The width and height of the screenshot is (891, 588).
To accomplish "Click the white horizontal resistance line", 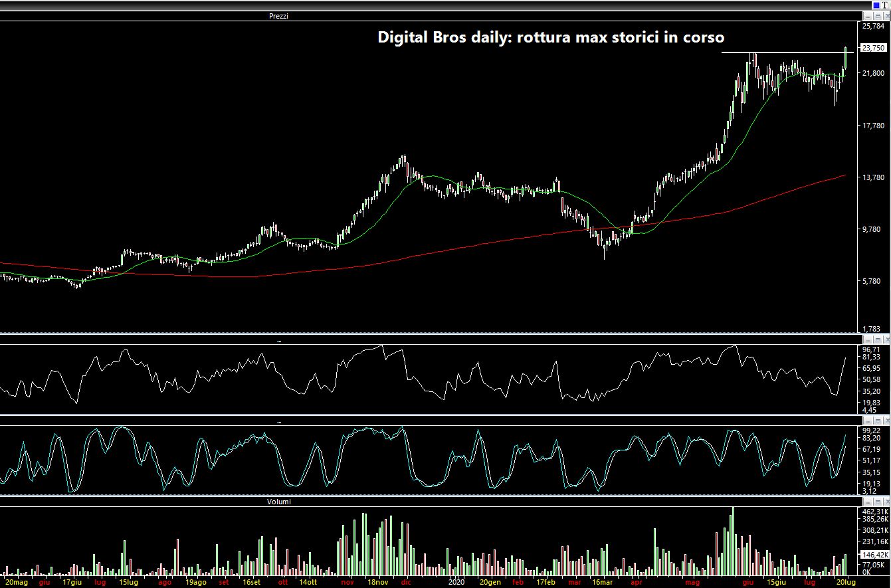I will point(787,52).
